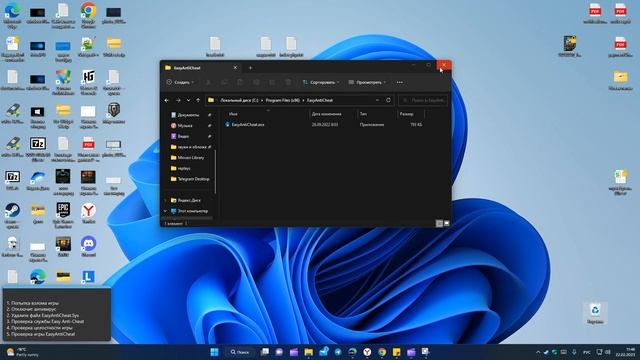This screenshot has width=640, height=360.
Task: Add a new Explorer tab with the plus button
Action: tap(250, 68)
